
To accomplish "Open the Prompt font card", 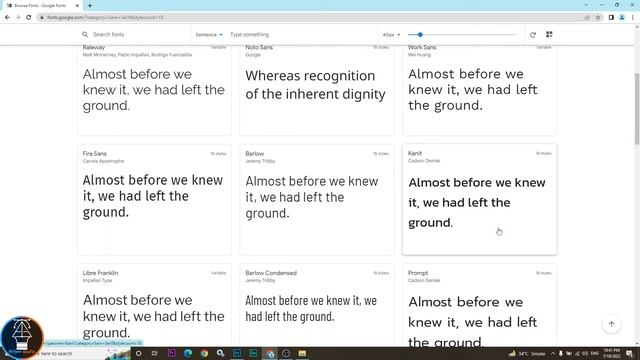I will coord(480,305).
